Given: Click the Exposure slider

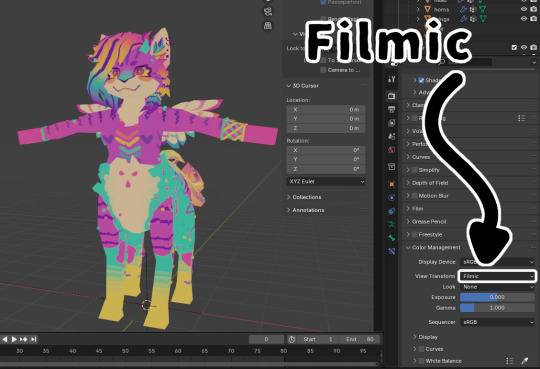Looking at the screenshot, I should [497, 297].
